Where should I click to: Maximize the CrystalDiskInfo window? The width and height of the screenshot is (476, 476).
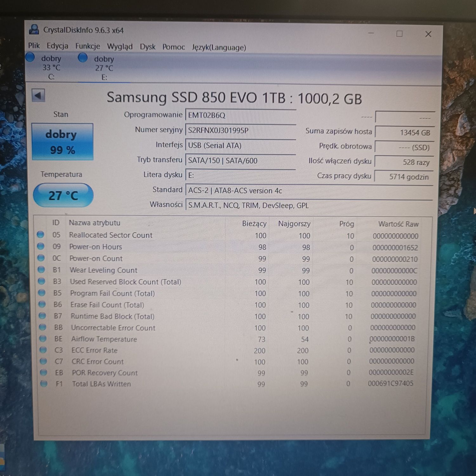(x=400, y=34)
